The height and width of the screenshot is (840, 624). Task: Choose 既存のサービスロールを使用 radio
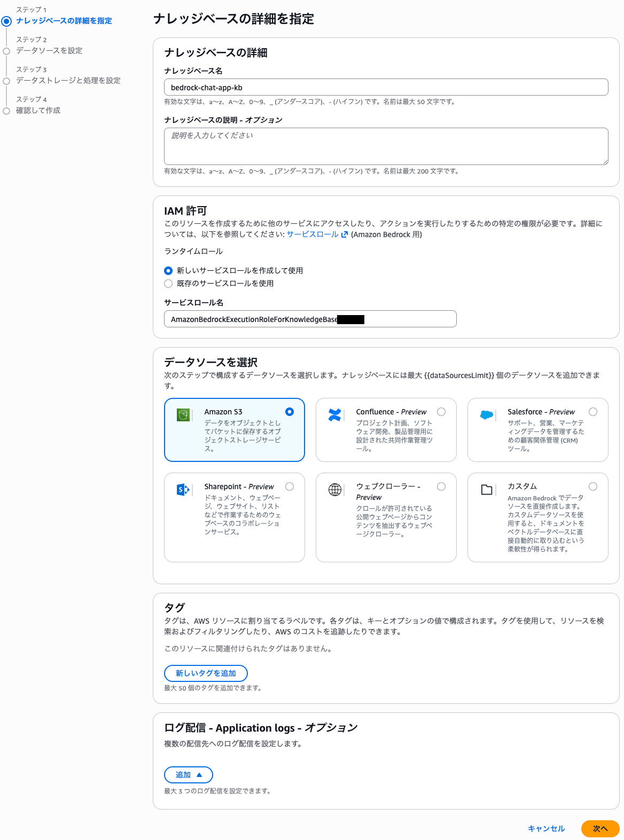tap(168, 284)
